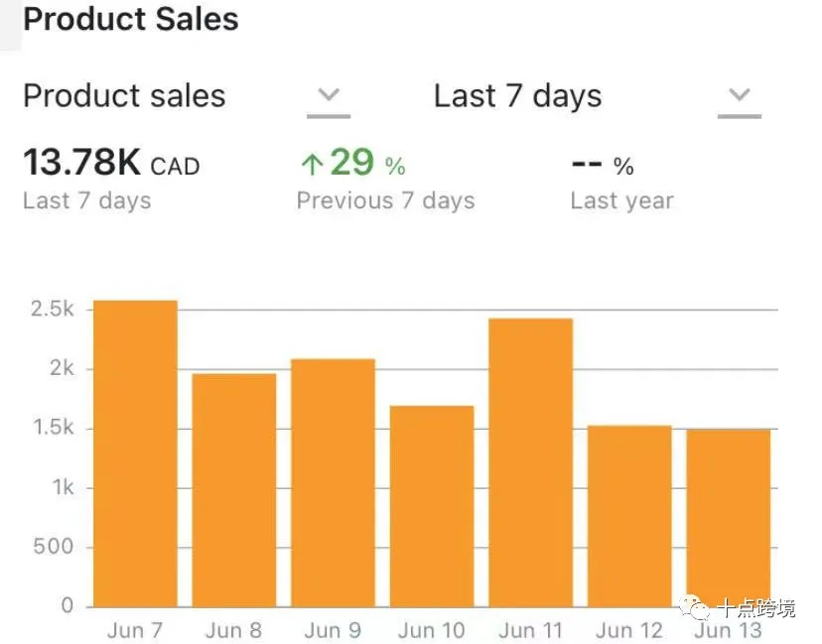
Task: Select the Jun 7 bar
Action: 135,453
